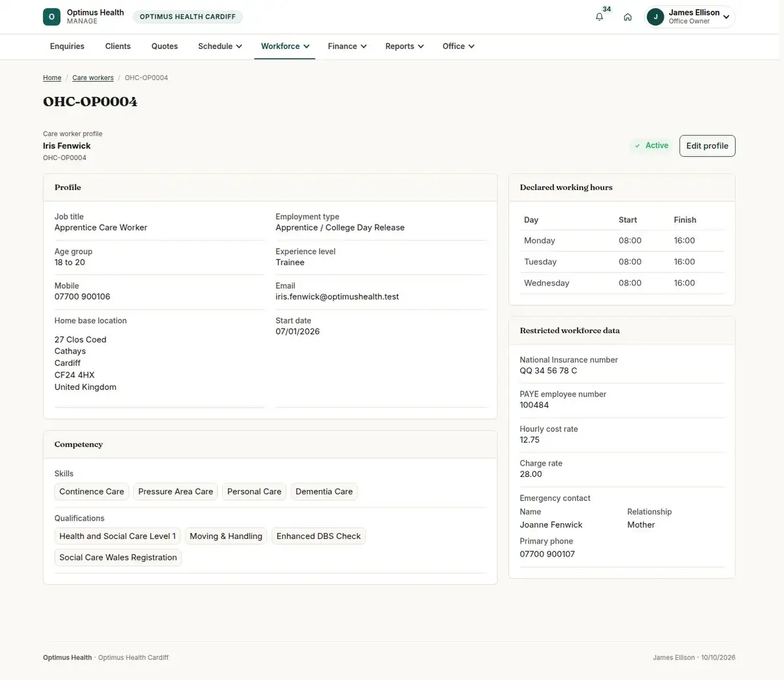This screenshot has height=680, width=784.
Task: Follow the Care workers breadcrumb link
Action: tap(93, 78)
